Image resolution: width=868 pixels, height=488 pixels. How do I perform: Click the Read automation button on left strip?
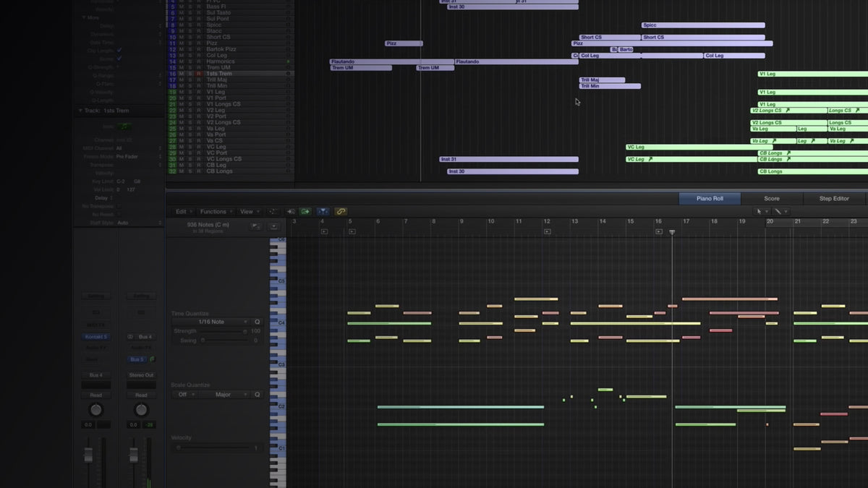[95, 395]
